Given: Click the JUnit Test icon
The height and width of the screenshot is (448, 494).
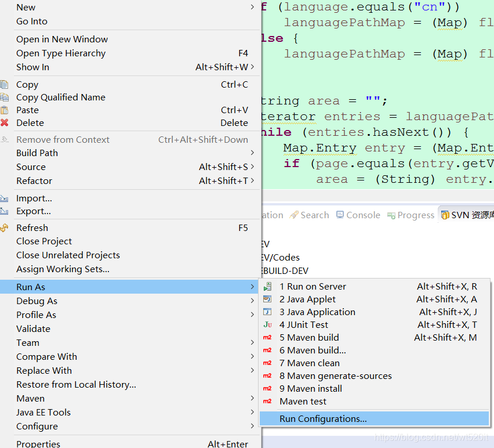Looking at the screenshot, I should 267,325.
